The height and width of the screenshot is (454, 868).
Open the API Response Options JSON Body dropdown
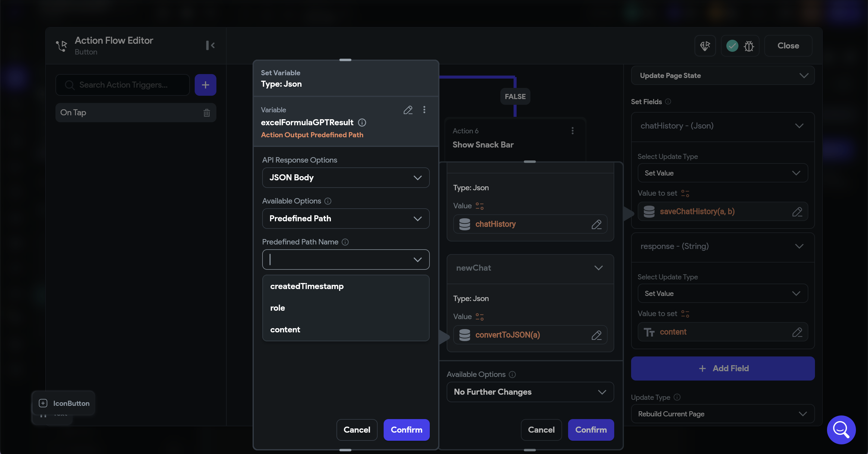click(346, 177)
